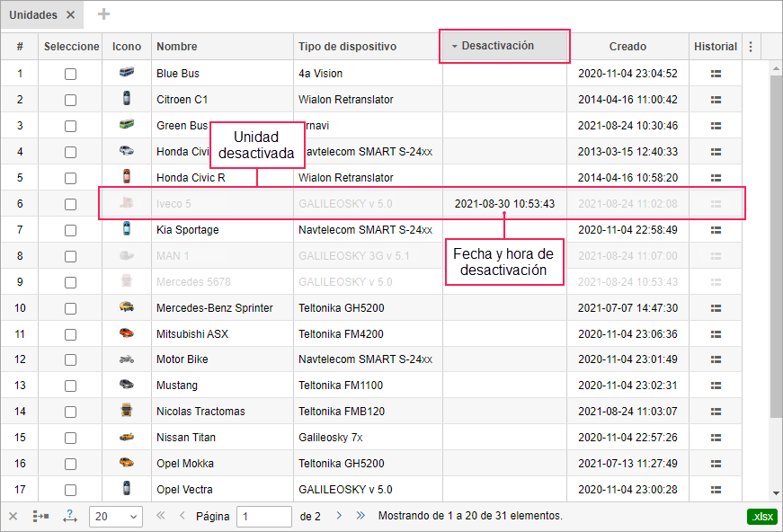Click the Icono column header
Viewport: 783px width, 532px height.
pyautogui.click(x=127, y=47)
